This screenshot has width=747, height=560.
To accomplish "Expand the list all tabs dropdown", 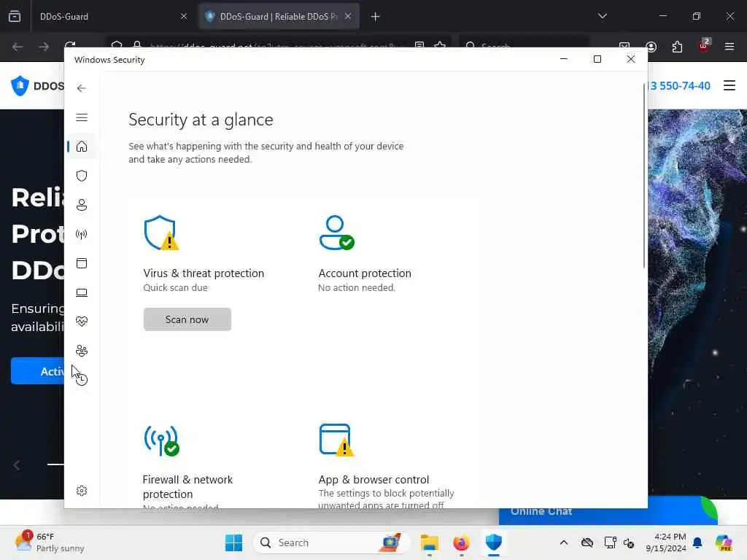I will [x=602, y=16].
